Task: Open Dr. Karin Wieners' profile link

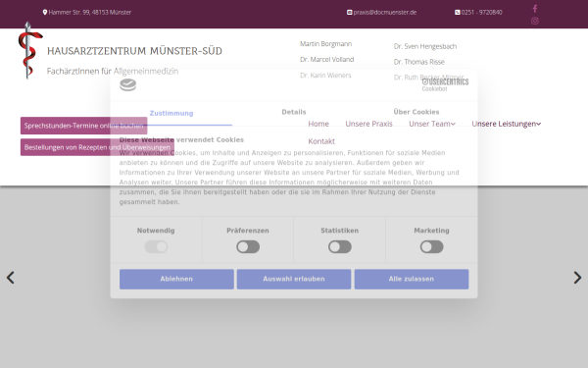Action: point(325,76)
